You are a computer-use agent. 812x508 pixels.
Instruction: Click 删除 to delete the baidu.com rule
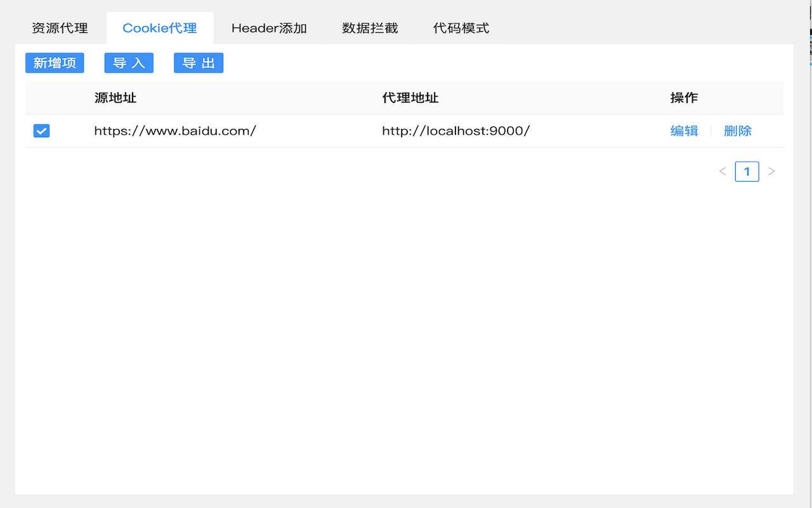coord(738,131)
